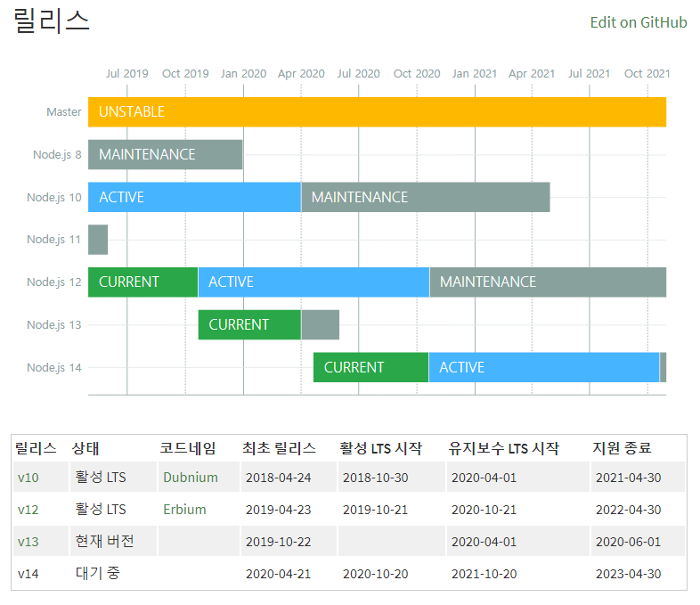Viewport: 700px width, 605px height.
Task: Click the 2019-10-22 first release date
Action: click(x=279, y=542)
